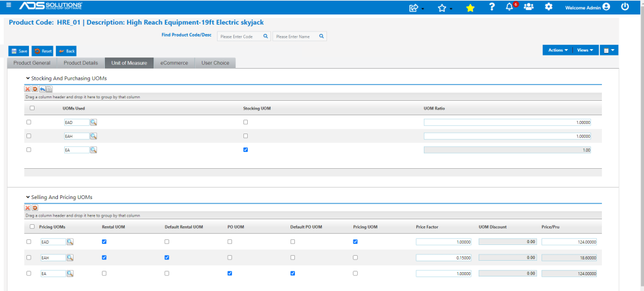Viewport: 644px width, 291px height.
Task: Open dropdown arrow next to share icon
Action: [423, 9]
